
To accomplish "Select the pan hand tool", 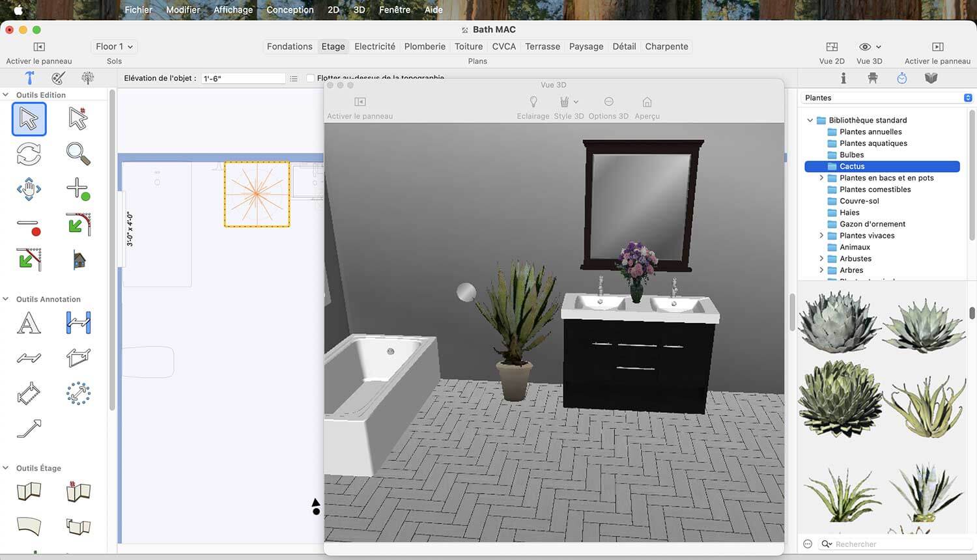I will tap(29, 189).
